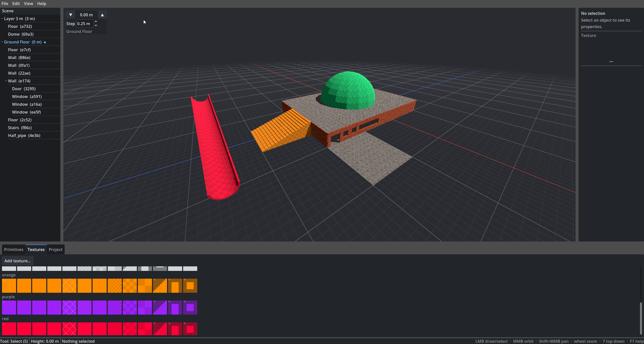Collapse the Wall (e174) children

click(x=6, y=81)
